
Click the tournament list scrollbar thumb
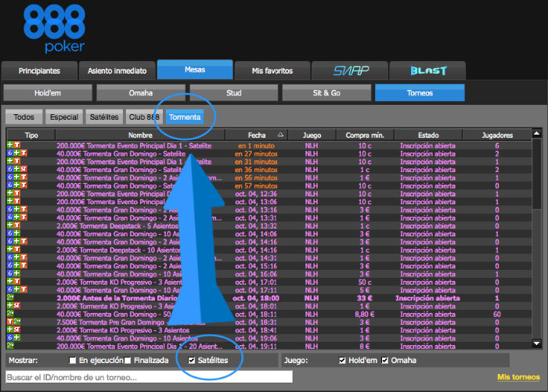[x=536, y=174]
